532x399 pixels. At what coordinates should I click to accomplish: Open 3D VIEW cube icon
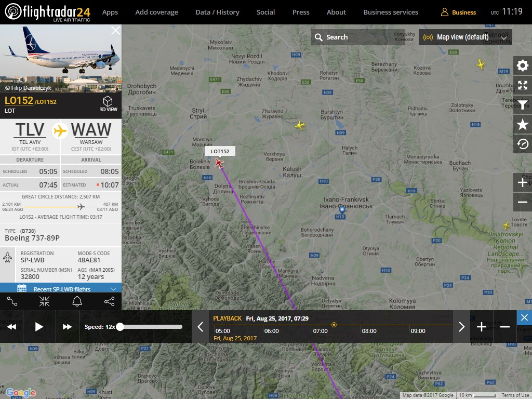[108, 104]
